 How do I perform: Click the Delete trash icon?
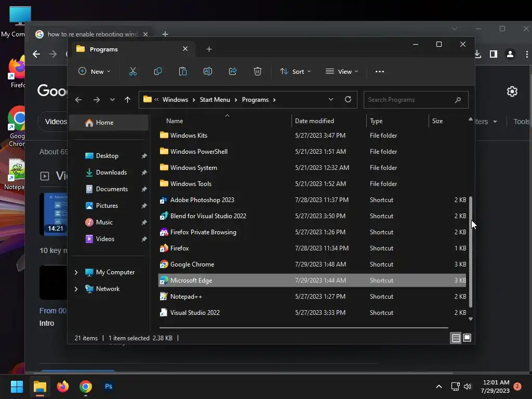[258, 72]
